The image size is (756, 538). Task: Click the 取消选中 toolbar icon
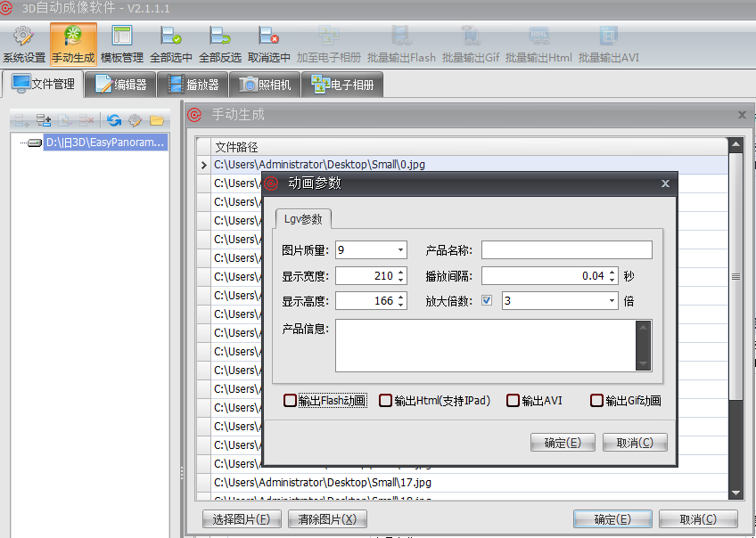(x=268, y=37)
